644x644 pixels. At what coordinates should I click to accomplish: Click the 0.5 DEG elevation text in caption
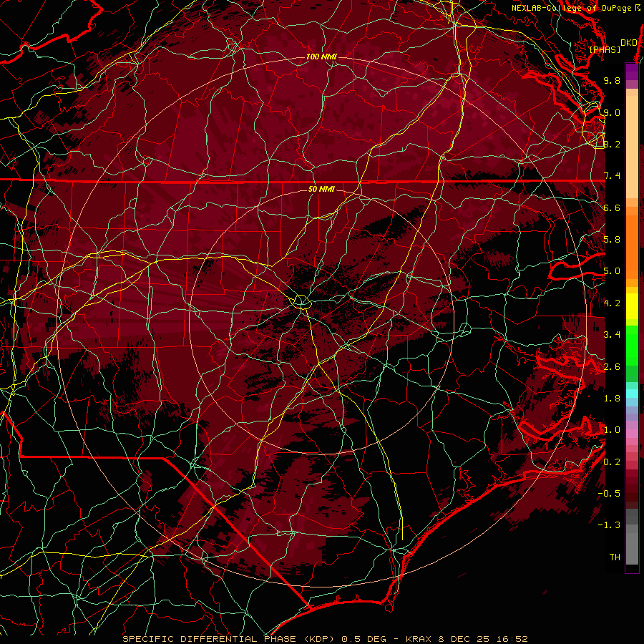(364, 639)
